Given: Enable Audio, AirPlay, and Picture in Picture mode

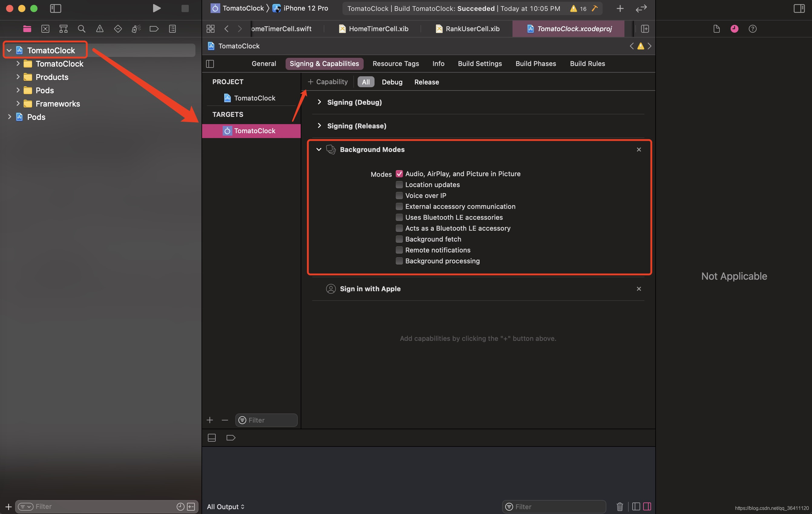Looking at the screenshot, I should (399, 174).
